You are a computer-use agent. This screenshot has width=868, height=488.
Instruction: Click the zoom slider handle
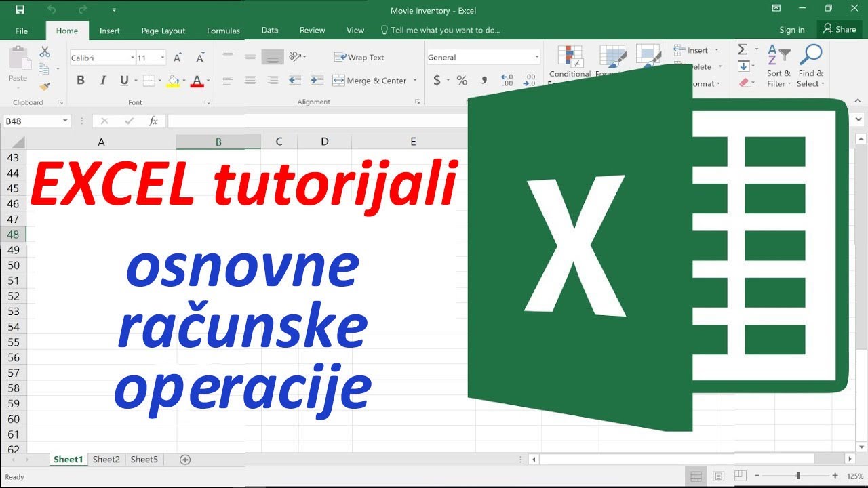[799, 476]
